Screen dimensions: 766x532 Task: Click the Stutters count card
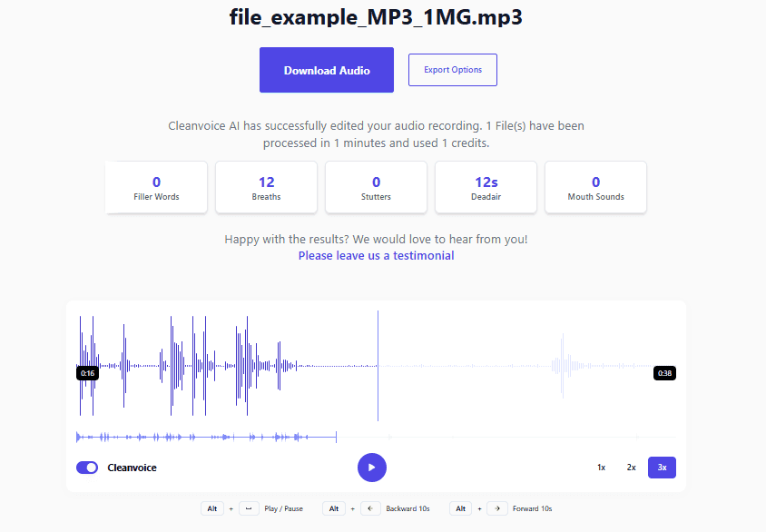tap(376, 188)
